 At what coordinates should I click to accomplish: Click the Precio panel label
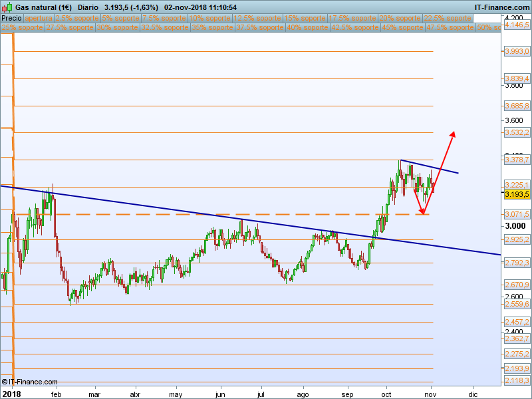point(12,19)
